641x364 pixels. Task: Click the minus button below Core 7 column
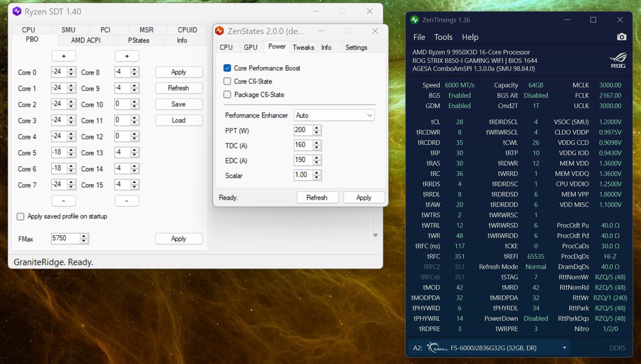pos(64,201)
